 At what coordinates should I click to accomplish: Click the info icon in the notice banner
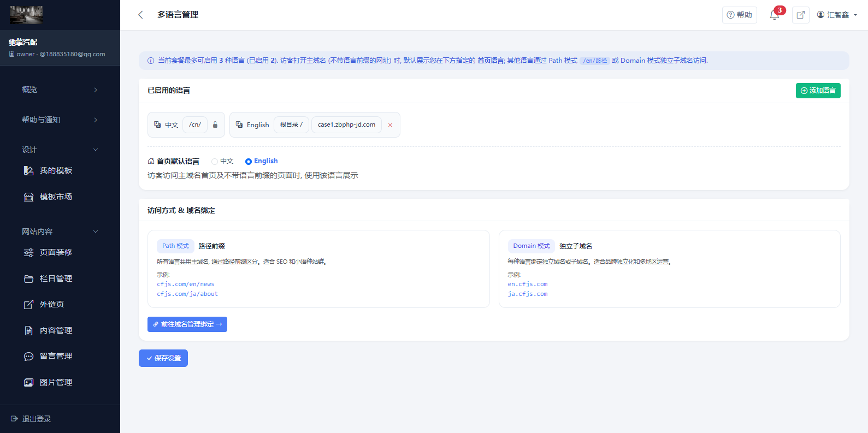pos(151,61)
